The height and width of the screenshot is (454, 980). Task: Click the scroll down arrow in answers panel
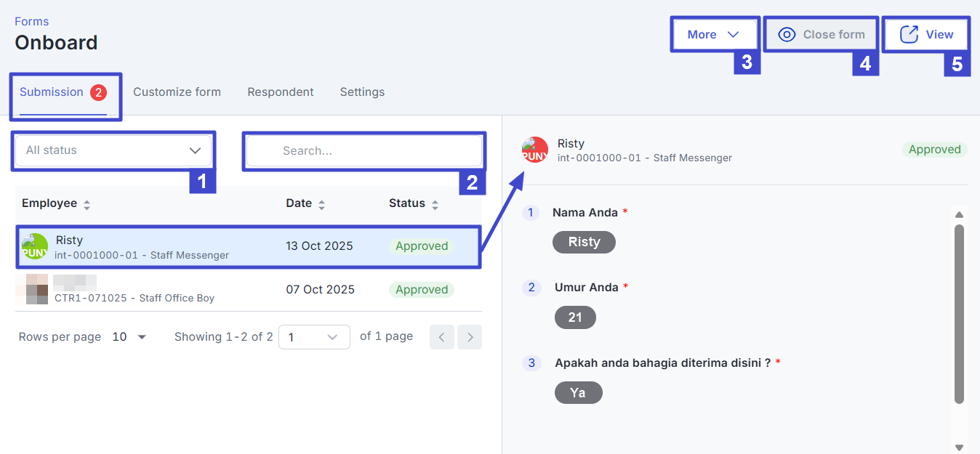pos(959,447)
